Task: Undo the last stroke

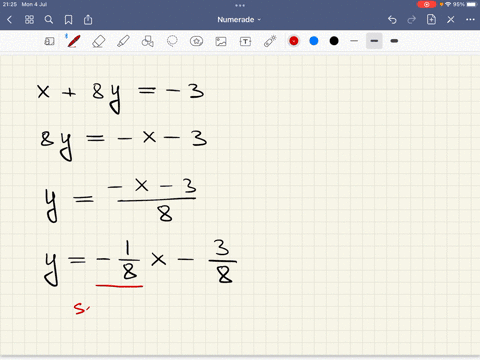Action: pyautogui.click(x=392, y=20)
